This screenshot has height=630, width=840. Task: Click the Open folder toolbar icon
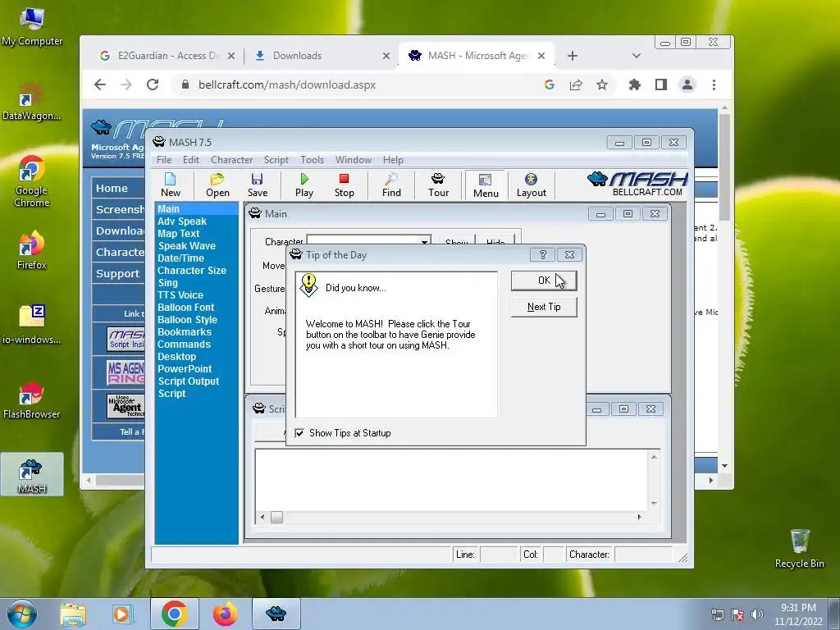pos(217,185)
